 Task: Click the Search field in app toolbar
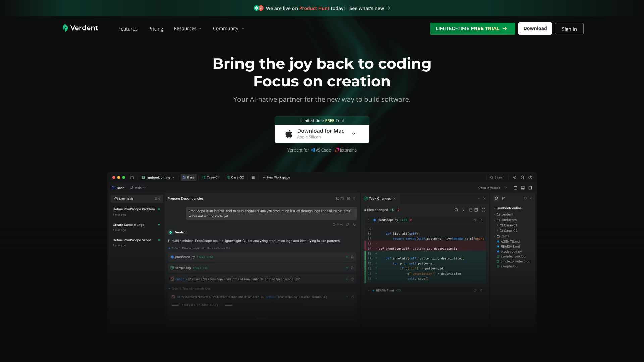(497, 178)
